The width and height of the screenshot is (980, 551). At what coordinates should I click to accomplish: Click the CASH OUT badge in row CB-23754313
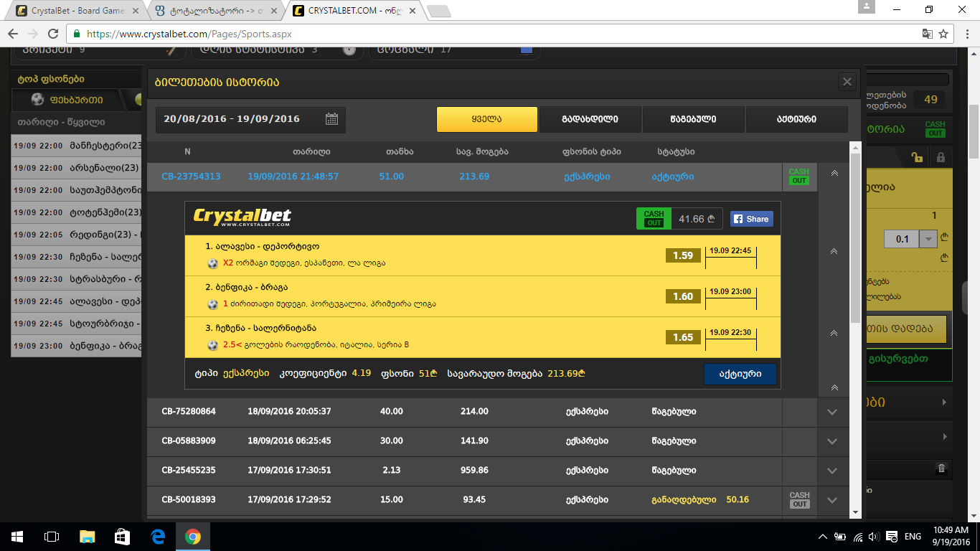click(798, 176)
